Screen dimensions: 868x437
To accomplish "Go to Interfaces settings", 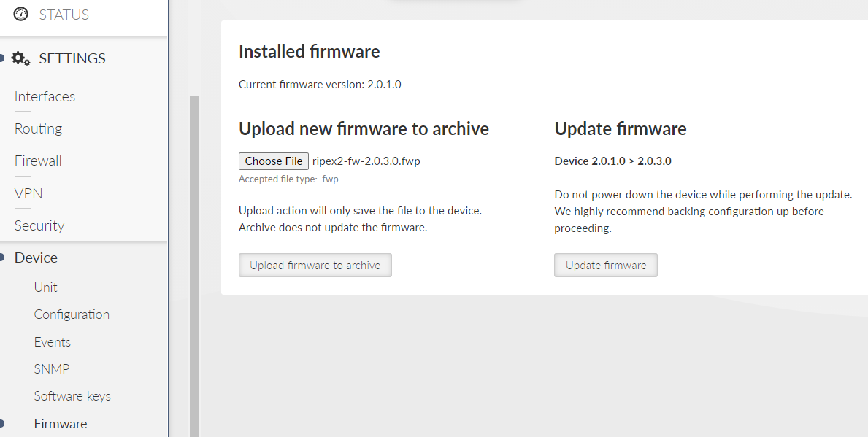I will click(45, 96).
